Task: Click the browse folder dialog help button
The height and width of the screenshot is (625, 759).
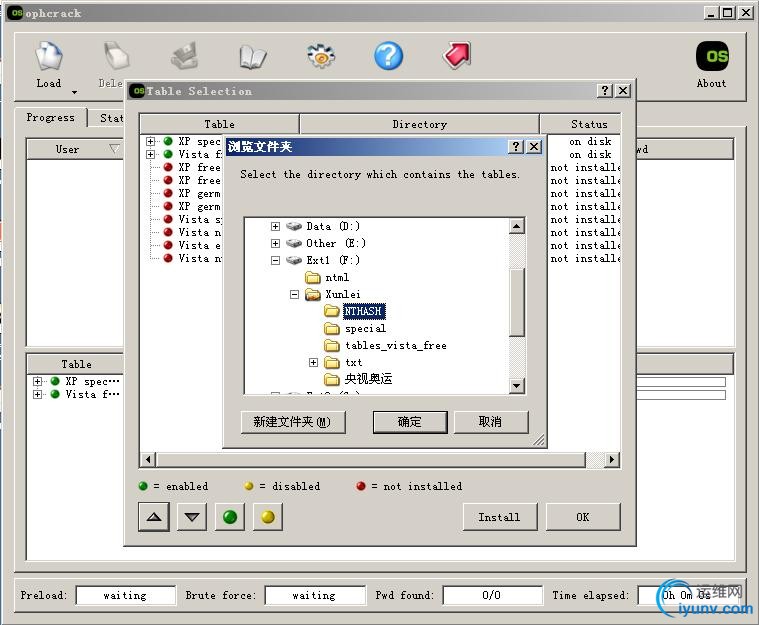Action: (516, 146)
